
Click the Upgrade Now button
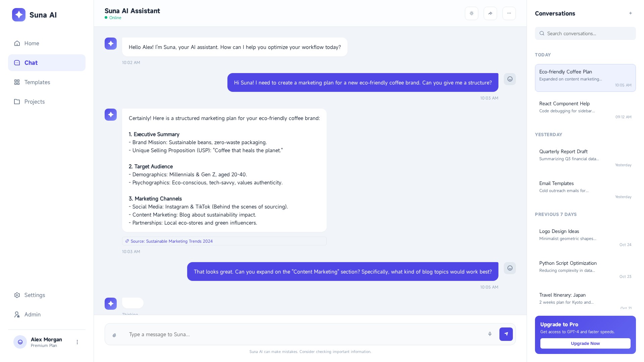(x=585, y=343)
